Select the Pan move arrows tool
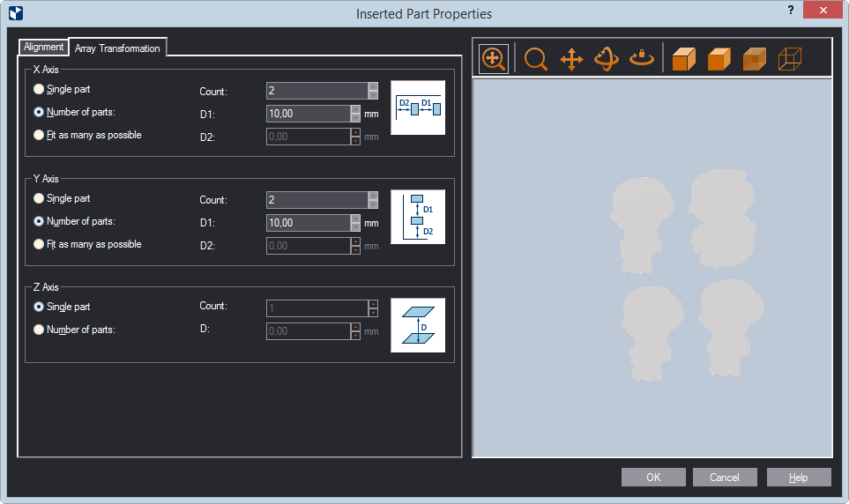The width and height of the screenshot is (849, 504). [571, 59]
